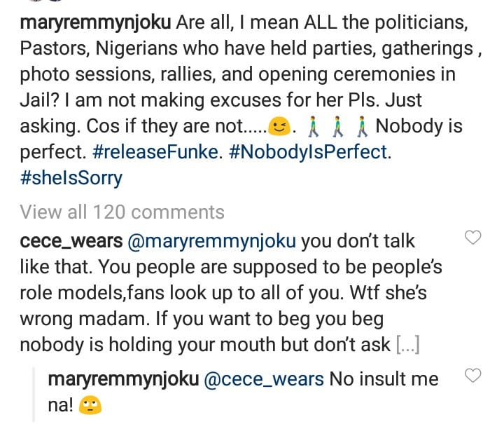504x424 pixels.
Task: Expand the truncated comment via the [...] marker
Action: (407, 345)
